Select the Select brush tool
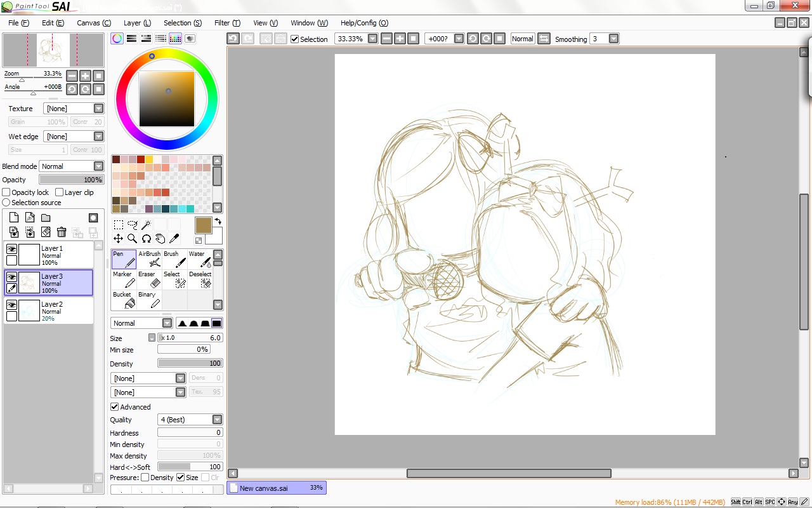This screenshot has height=508, width=812. (x=174, y=279)
